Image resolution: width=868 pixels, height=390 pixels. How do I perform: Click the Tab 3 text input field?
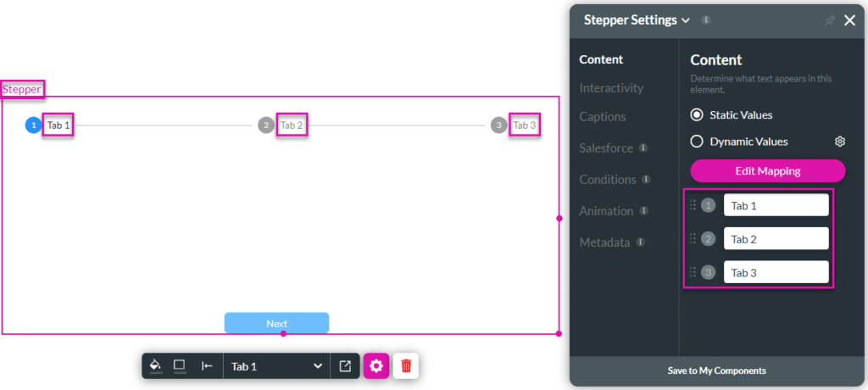pyautogui.click(x=776, y=272)
